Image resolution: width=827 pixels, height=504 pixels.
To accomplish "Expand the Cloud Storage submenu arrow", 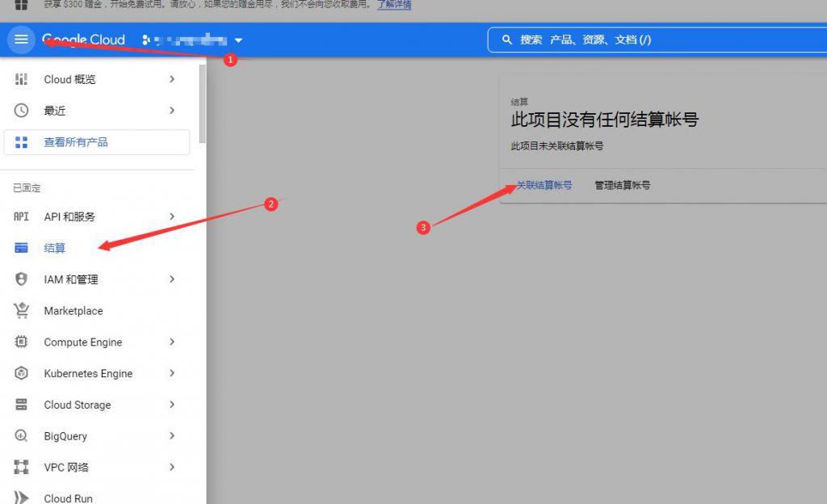I will coord(172,405).
